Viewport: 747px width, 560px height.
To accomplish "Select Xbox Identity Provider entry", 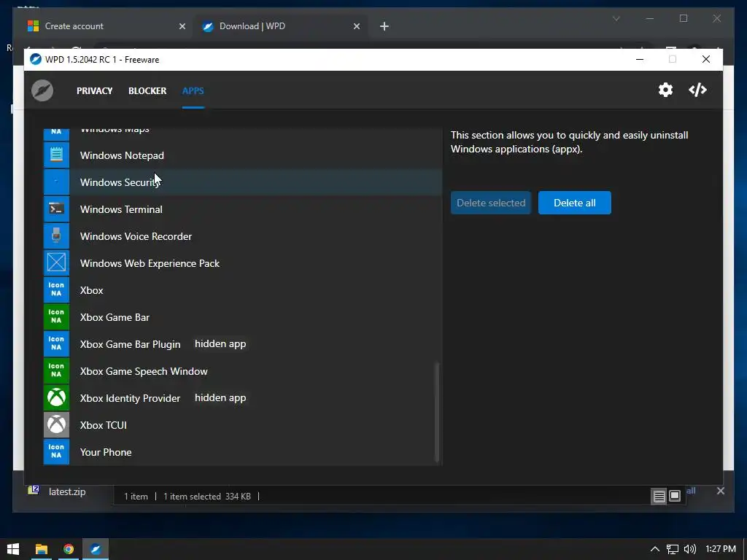I will 243,398.
